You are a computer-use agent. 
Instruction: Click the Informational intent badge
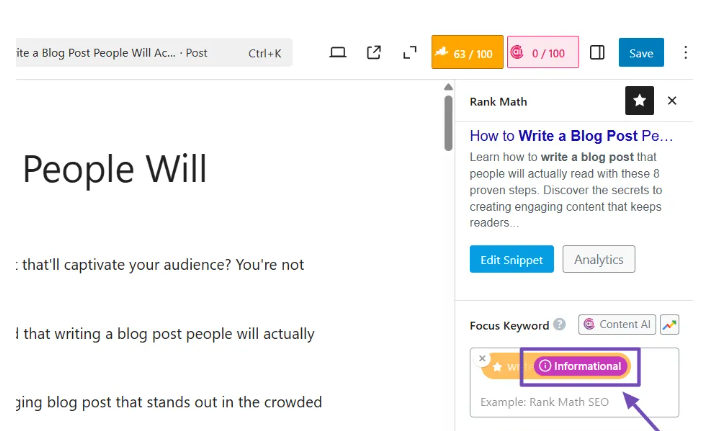coord(581,367)
